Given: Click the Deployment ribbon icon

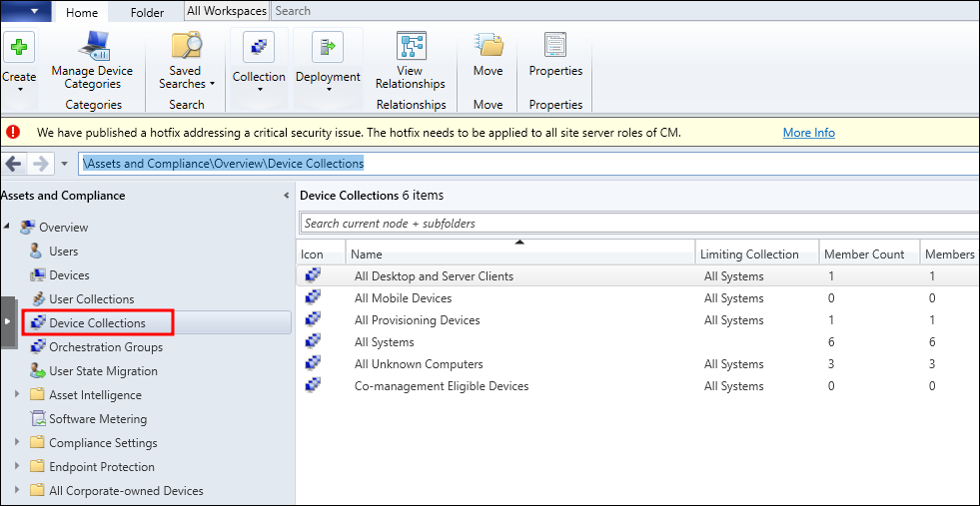Looking at the screenshot, I should 328,47.
